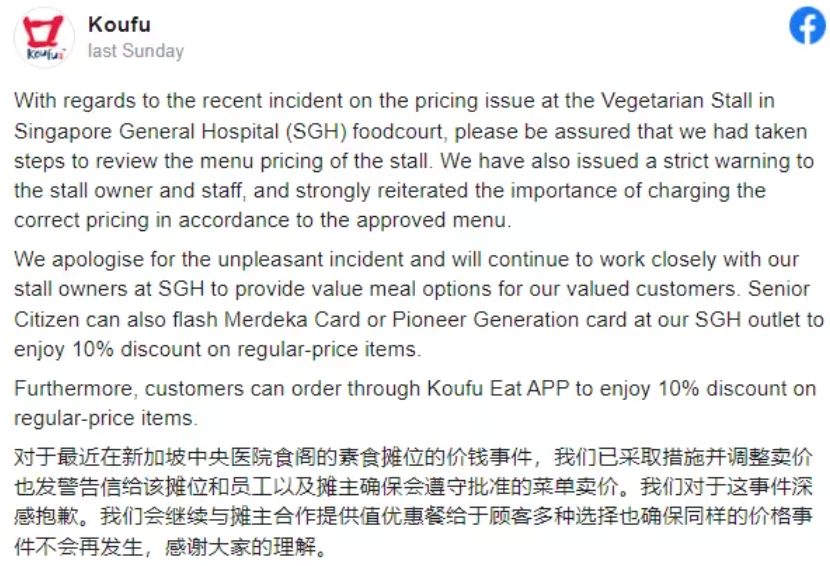Click the paragraph starting "We apologise for"

tap(419, 304)
